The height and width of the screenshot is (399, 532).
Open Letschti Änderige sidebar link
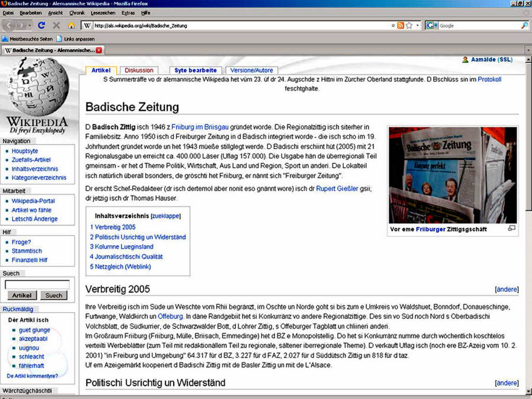[x=35, y=219]
